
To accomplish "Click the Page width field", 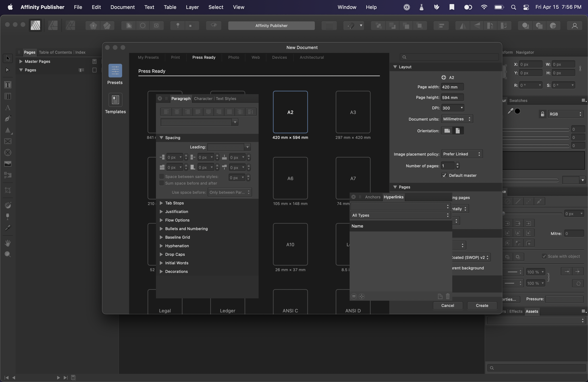I will [452, 87].
